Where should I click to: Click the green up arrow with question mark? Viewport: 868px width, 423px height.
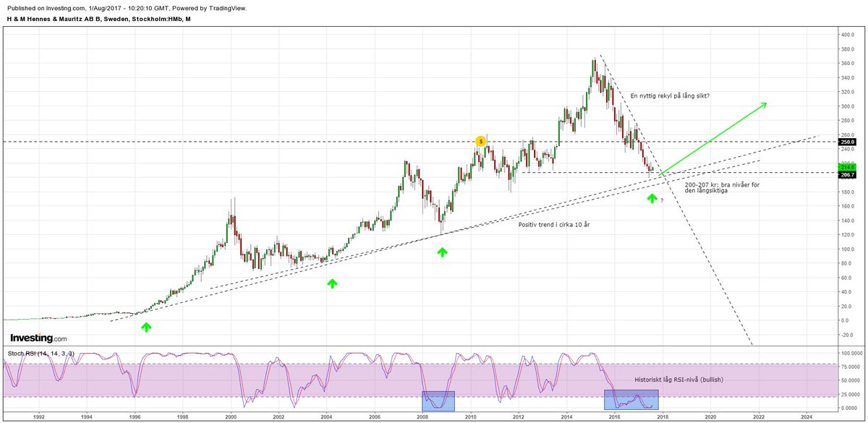tap(654, 198)
